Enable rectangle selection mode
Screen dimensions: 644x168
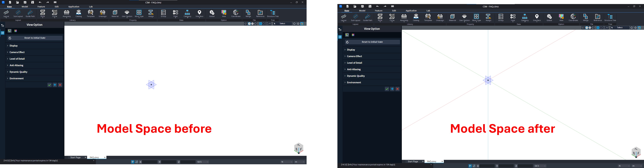point(261,24)
